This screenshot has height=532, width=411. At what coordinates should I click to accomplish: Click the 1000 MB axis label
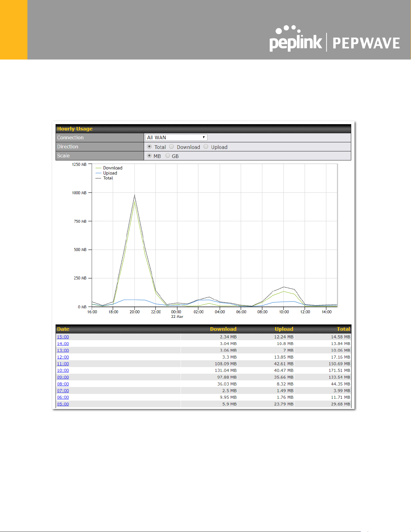tap(79, 193)
